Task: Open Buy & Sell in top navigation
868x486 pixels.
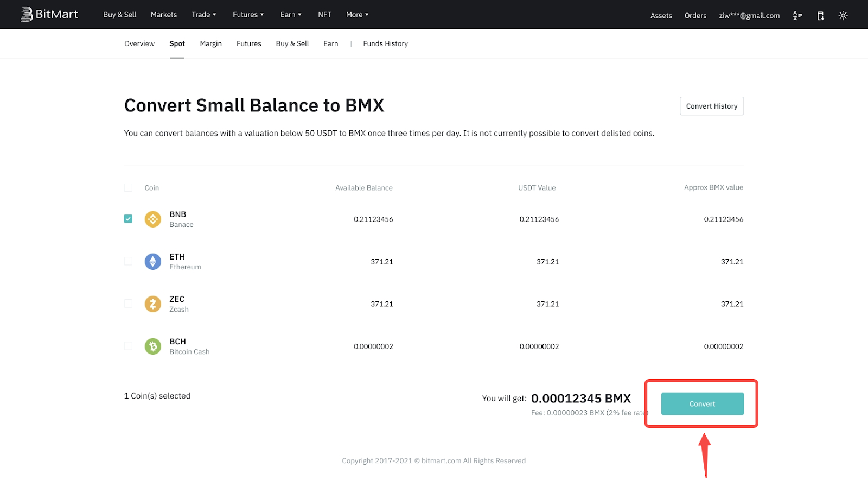Action: coord(120,15)
